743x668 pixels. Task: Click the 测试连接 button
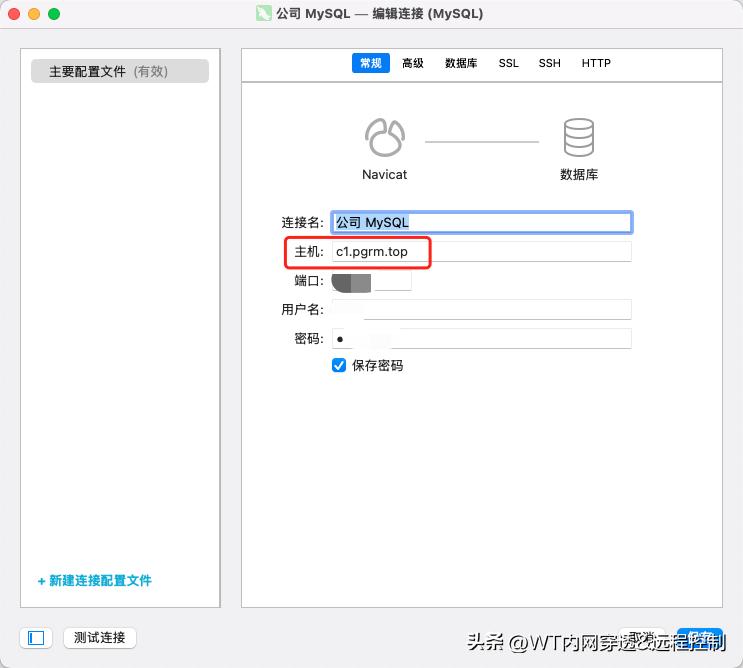(x=100, y=638)
